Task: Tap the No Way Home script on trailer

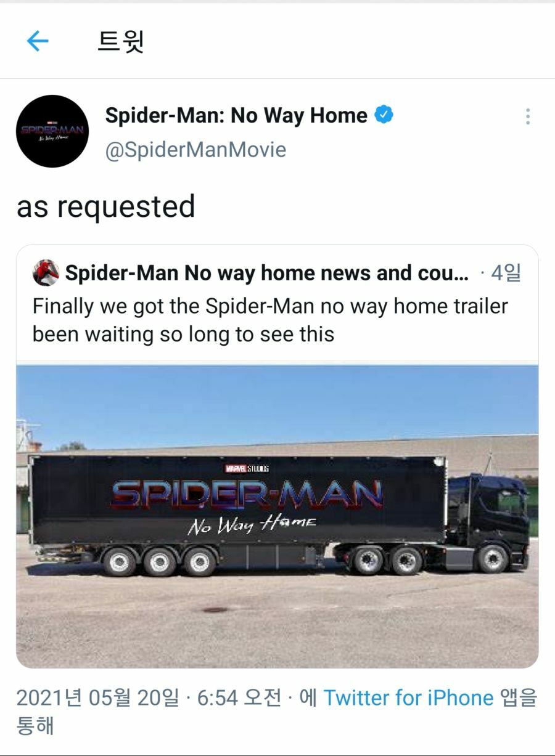Action: [x=251, y=525]
